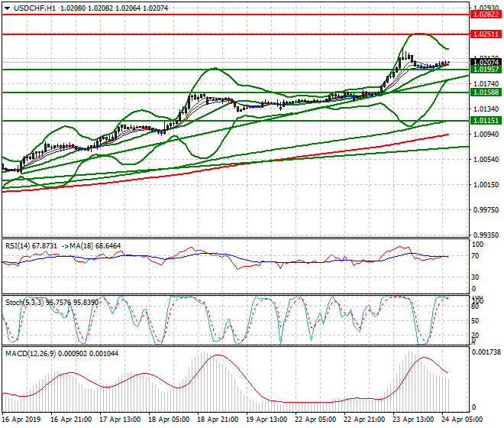This screenshot has height=428, width=504.
Task: Click the green 1.01588 level label
Action: click(486, 92)
